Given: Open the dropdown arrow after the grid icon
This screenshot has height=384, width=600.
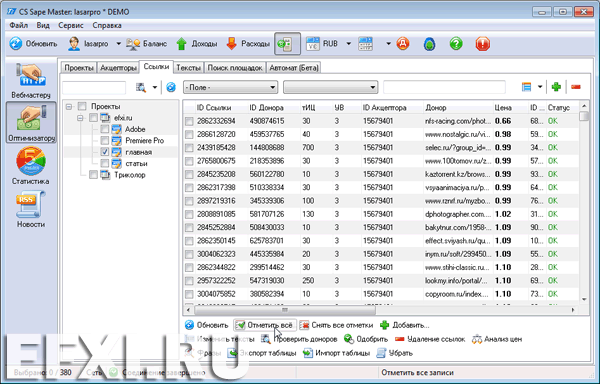Looking at the screenshot, I should click(388, 44).
